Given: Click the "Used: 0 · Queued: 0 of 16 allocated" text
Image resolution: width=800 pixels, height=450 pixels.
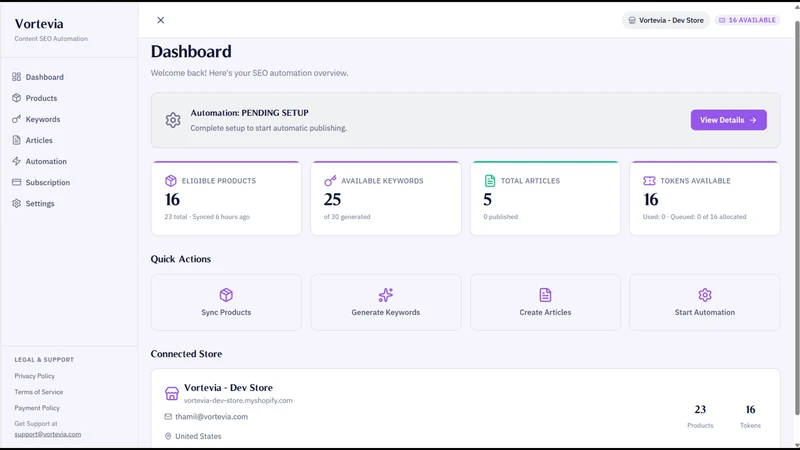Looking at the screenshot, I should (x=694, y=217).
